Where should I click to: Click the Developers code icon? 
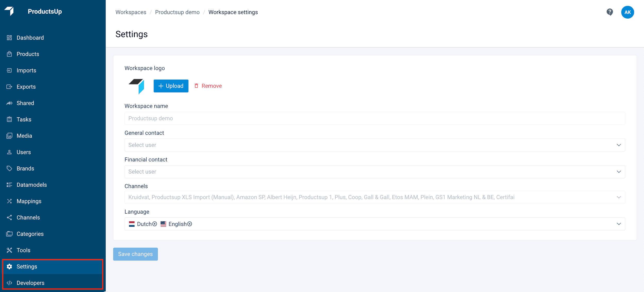(10, 283)
